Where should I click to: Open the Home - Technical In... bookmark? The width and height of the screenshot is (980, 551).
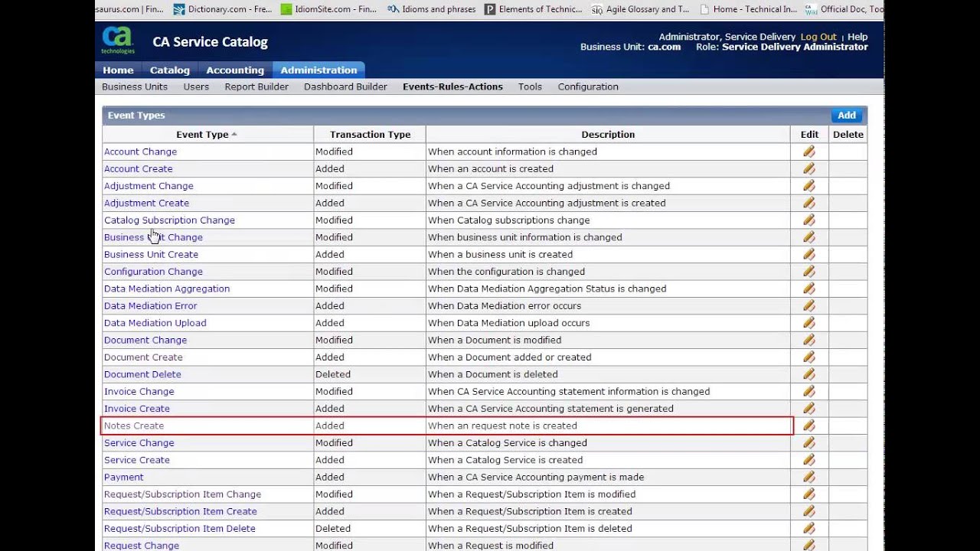(x=747, y=9)
